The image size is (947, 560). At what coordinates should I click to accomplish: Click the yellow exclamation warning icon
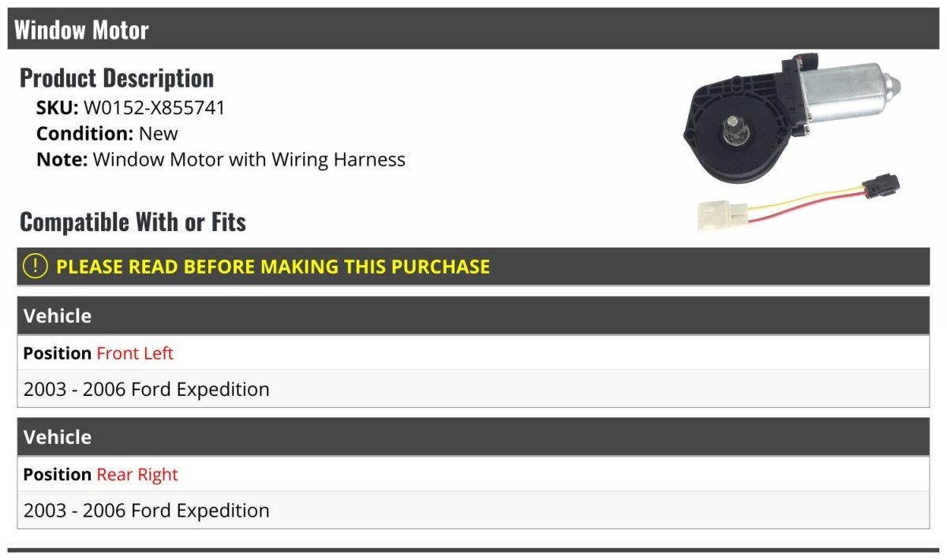coord(36,267)
